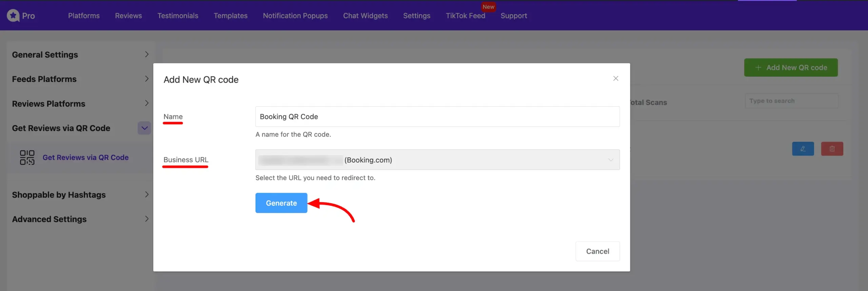Image resolution: width=868 pixels, height=291 pixels.
Task: Click 'Select the URL you need to redirect to.'
Action: click(315, 178)
